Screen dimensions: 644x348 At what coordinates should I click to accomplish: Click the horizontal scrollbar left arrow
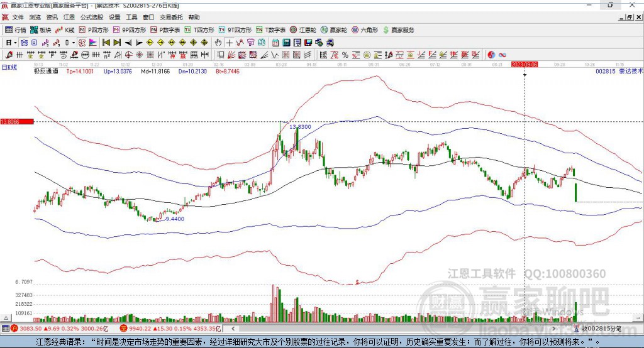tap(233, 329)
